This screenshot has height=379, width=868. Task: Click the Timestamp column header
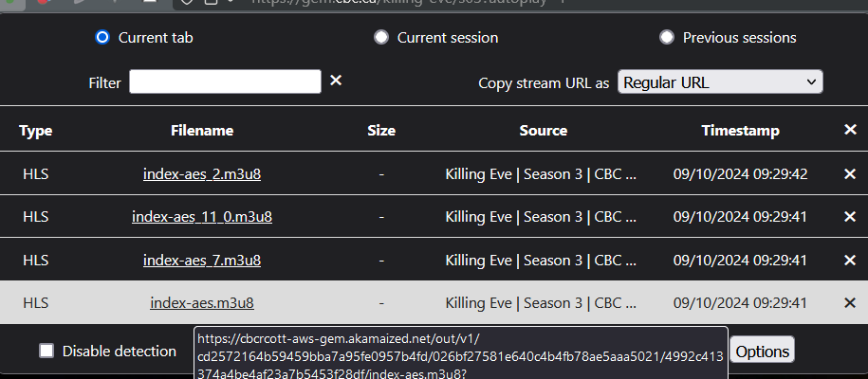740,131
